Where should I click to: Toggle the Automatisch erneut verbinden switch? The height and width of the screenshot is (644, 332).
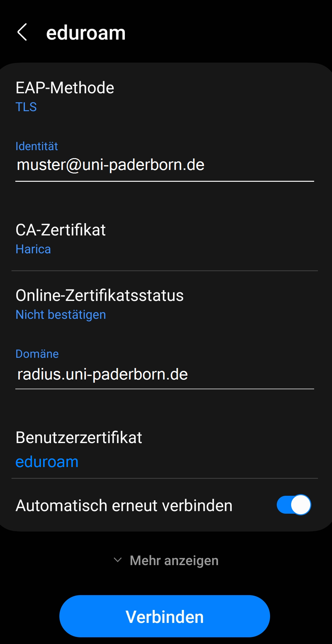(293, 505)
